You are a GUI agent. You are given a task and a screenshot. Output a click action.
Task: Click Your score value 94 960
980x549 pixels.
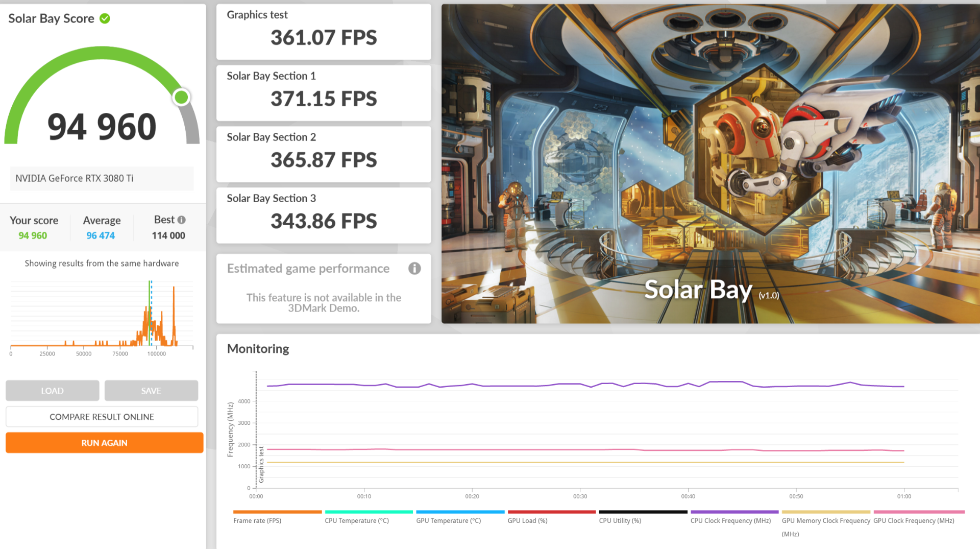(33, 235)
